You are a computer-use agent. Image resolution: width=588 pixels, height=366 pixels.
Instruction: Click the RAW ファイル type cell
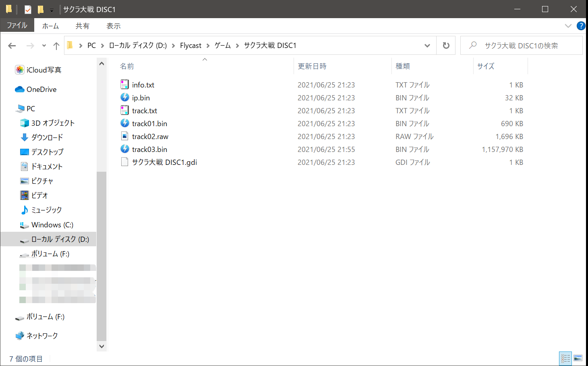point(414,136)
